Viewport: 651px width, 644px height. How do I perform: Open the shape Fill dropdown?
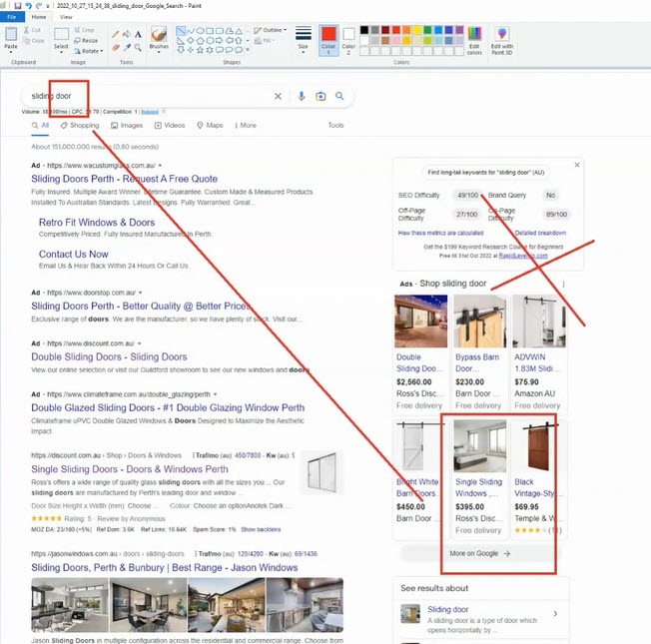[265, 41]
